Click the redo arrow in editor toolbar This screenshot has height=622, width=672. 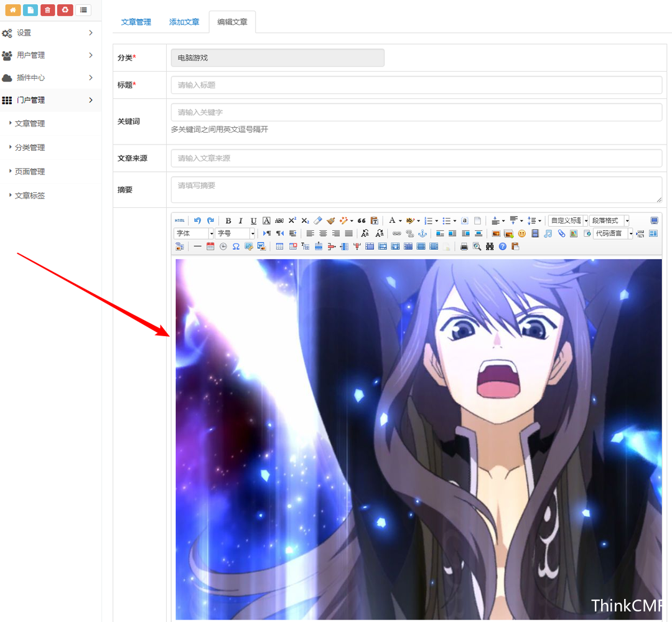pyautogui.click(x=210, y=220)
